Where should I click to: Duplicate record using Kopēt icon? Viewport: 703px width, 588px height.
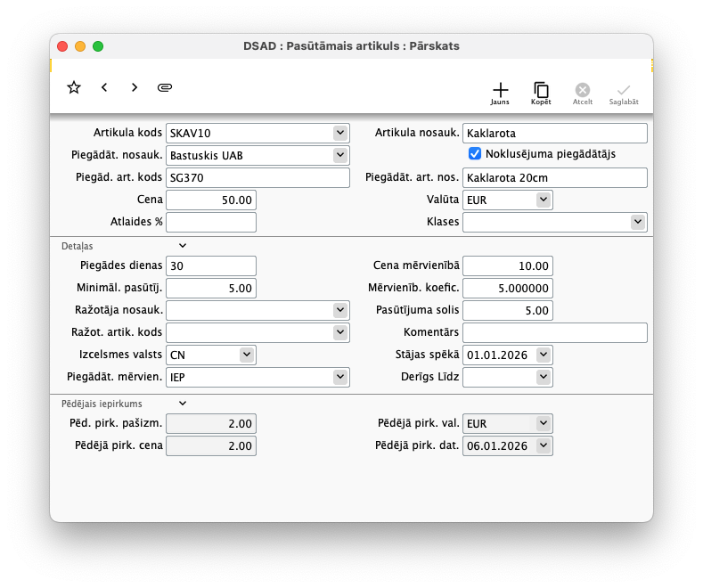(x=541, y=93)
